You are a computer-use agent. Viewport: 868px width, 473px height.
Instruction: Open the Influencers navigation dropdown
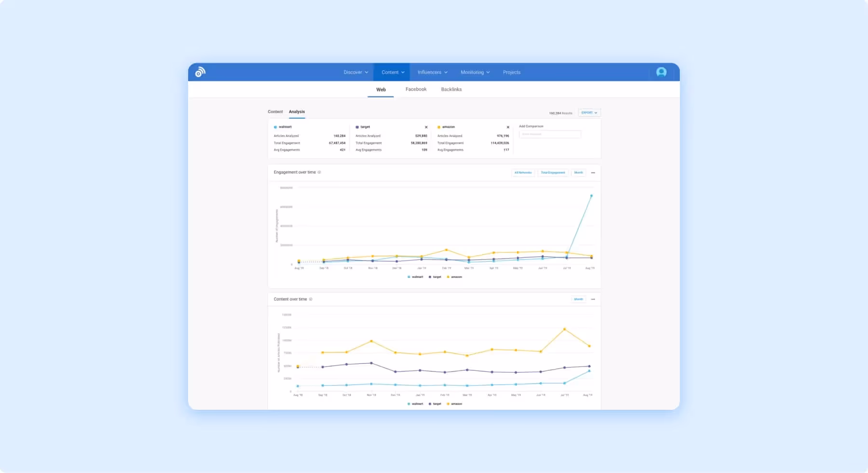click(432, 72)
